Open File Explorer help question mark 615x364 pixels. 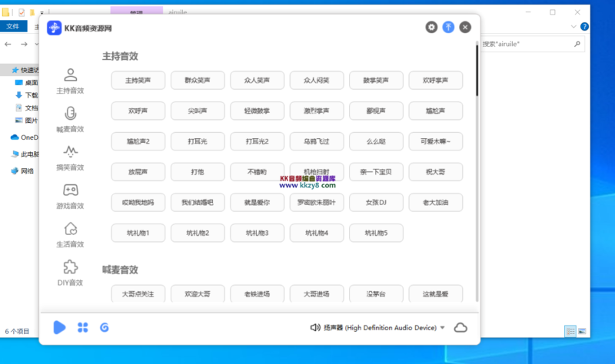(584, 27)
